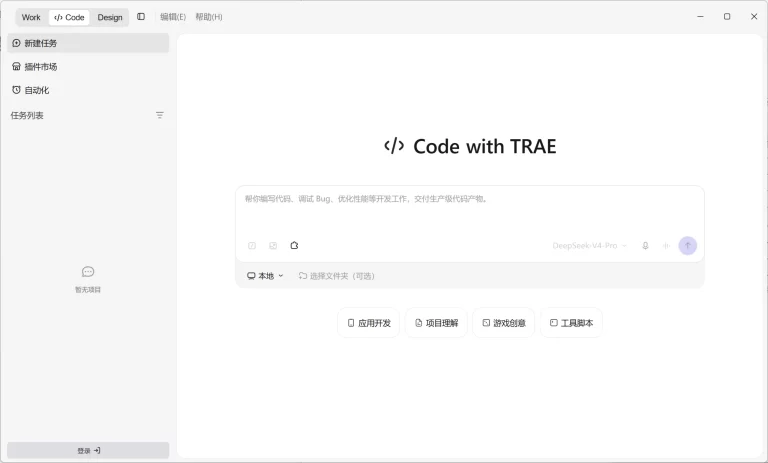
Task: Open the 编辑(E) menu
Action: click(173, 17)
